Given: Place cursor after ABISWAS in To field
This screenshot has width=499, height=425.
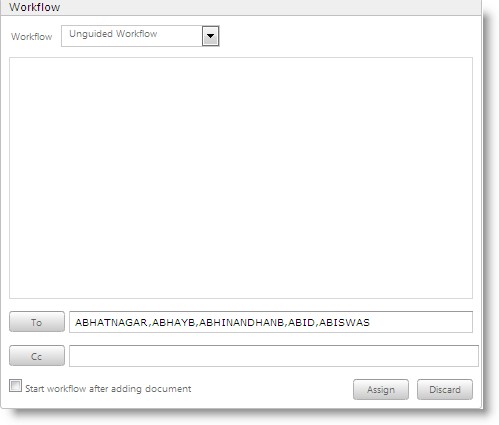Looking at the screenshot, I should 371,322.
